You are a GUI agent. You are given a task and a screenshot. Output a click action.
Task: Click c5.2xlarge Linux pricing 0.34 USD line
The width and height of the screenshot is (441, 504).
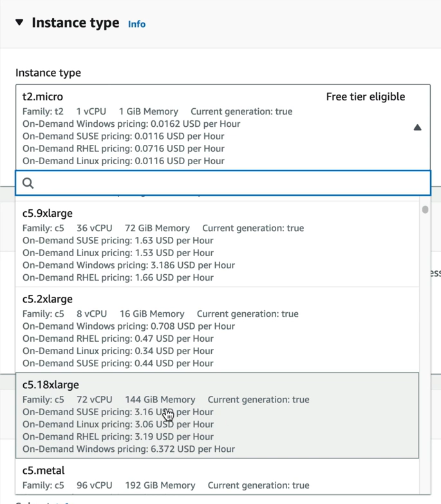pyautogui.click(x=118, y=351)
